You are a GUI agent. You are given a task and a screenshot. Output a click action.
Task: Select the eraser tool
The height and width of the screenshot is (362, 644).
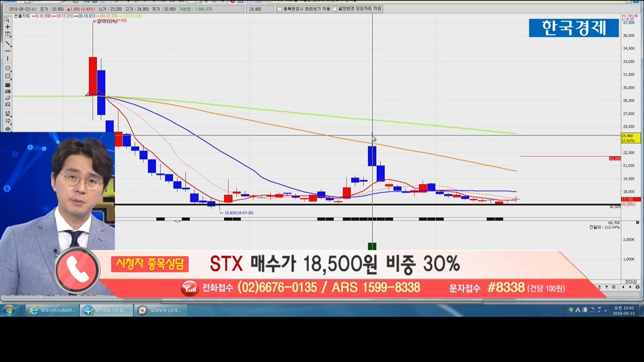8,98
